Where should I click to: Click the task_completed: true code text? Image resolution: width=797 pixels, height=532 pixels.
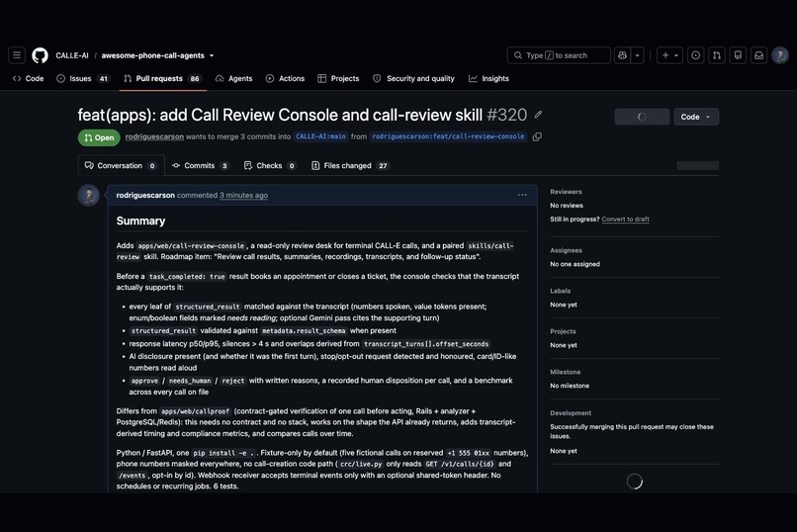(187, 277)
